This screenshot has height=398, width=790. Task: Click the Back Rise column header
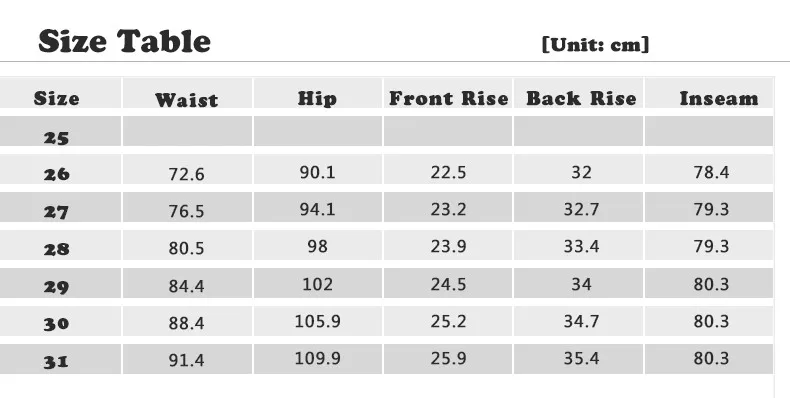581,98
